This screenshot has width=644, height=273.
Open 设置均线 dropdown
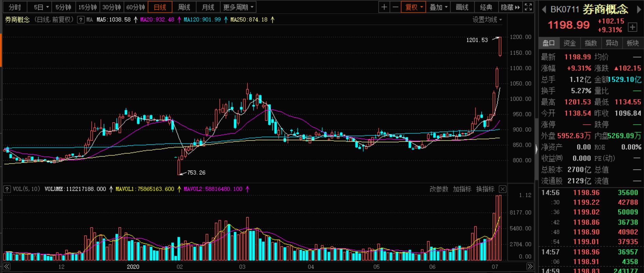coord(487,20)
